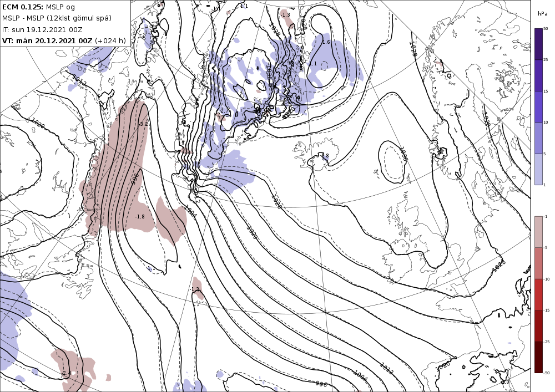Click the '-50' tick at bottom of red legend
The height and width of the screenshot is (392, 555).
pyautogui.click(x=547, y=373)
